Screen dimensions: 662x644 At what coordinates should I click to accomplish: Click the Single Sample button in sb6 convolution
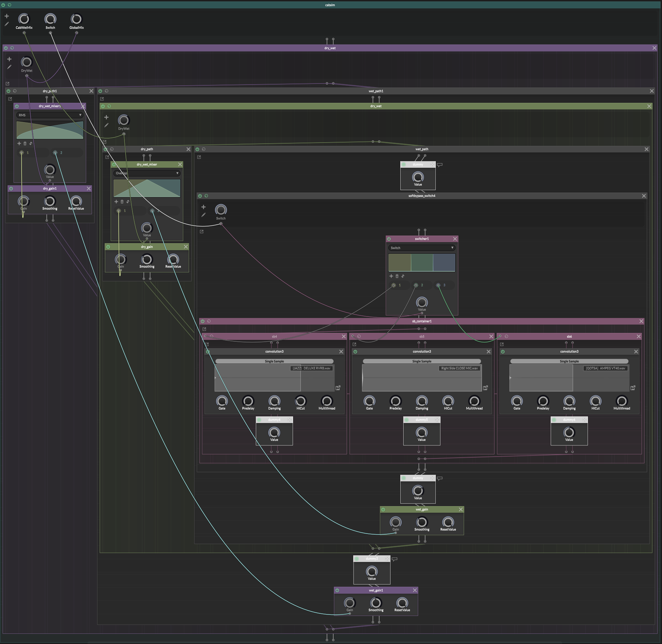coord(569,361)
